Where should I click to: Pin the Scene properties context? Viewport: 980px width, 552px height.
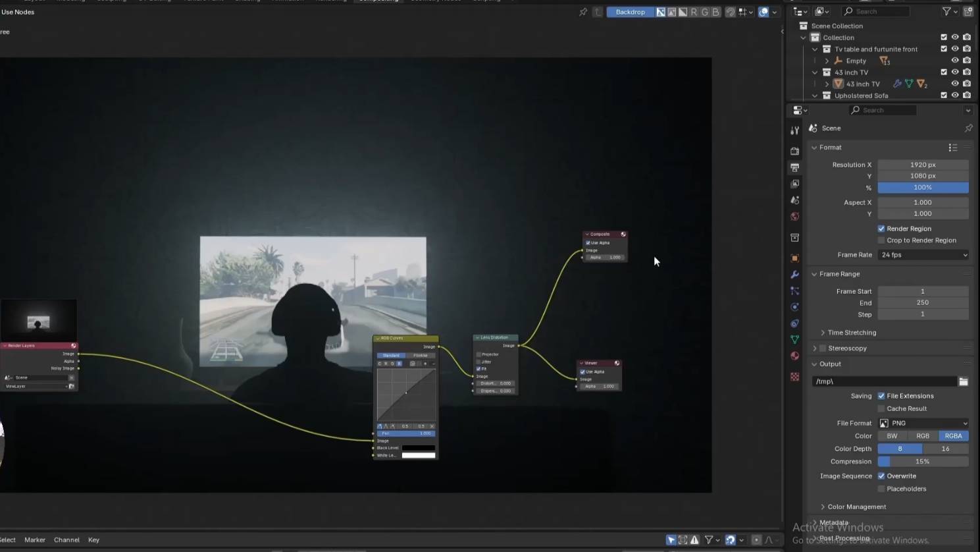[969, 128]
